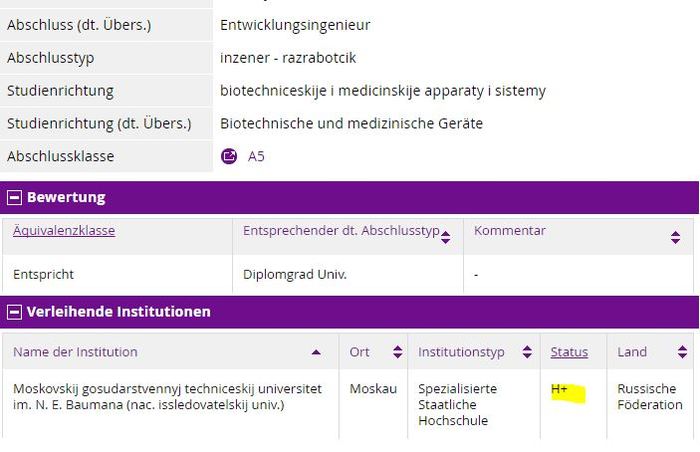This screenshot has width=700, height=452.
Task: Sort the Institutionstyp column arrows
Action: coord(526,352)
